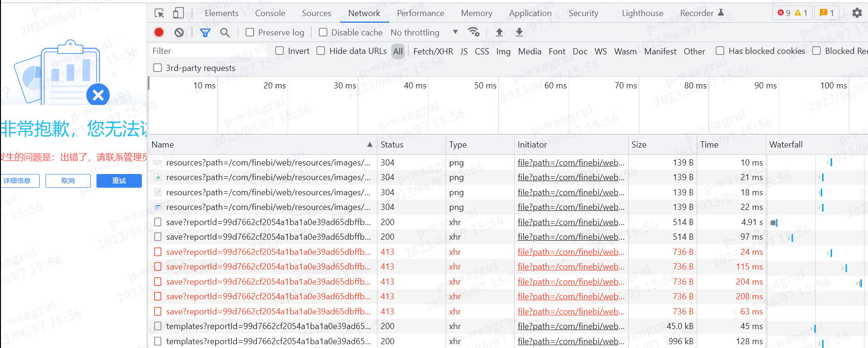The height and width of the screenshot is (348, 868).
Task: Click inside the Filter text field
Action: tap(208, 51)
